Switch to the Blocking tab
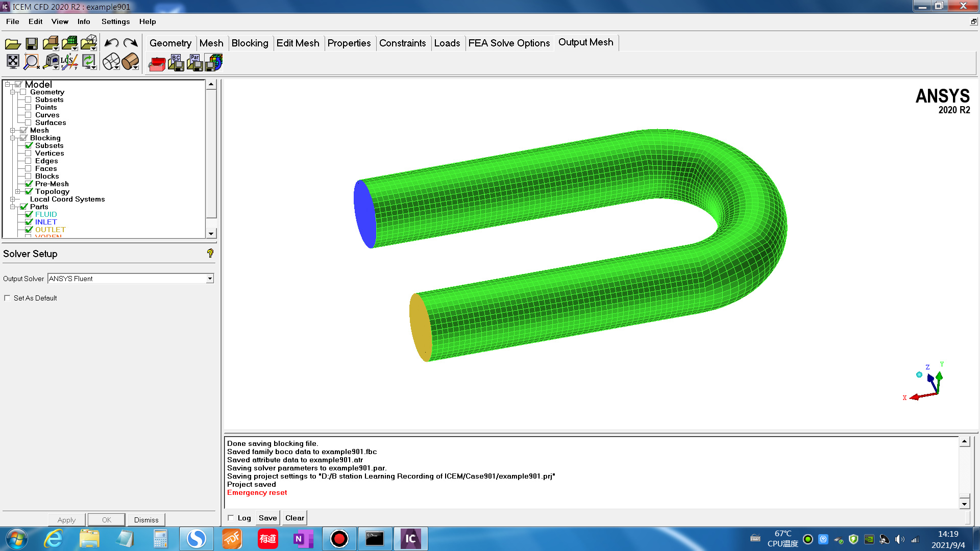Image resolution: width=980 pixels, height=551 pixels. (250, 43)
